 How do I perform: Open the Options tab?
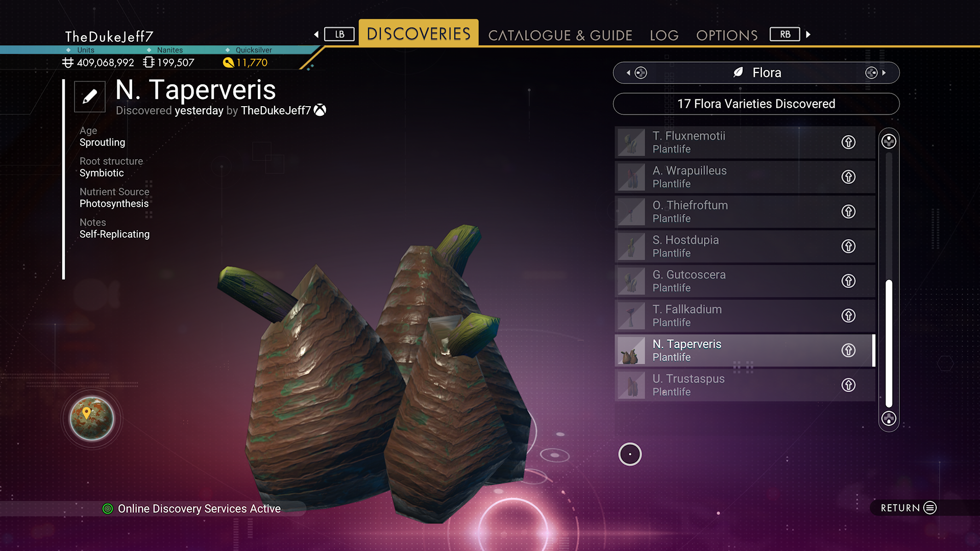click(x=727, y=35)
